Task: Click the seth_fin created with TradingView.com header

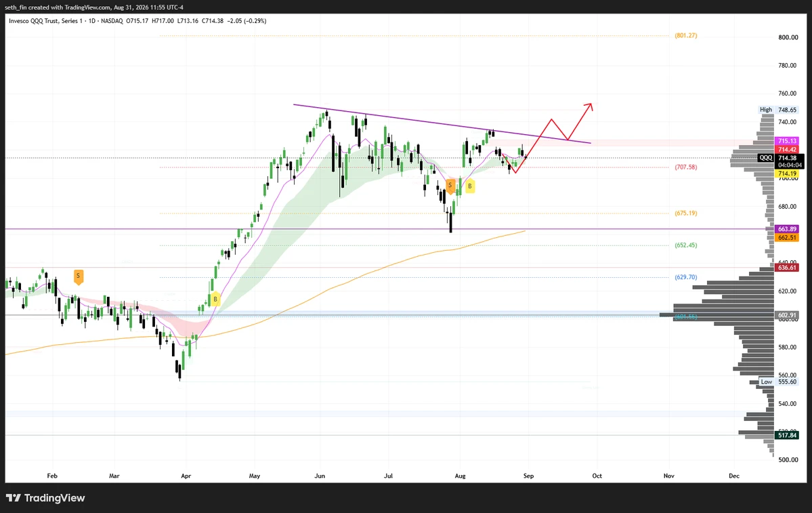Action: point(93,7)
